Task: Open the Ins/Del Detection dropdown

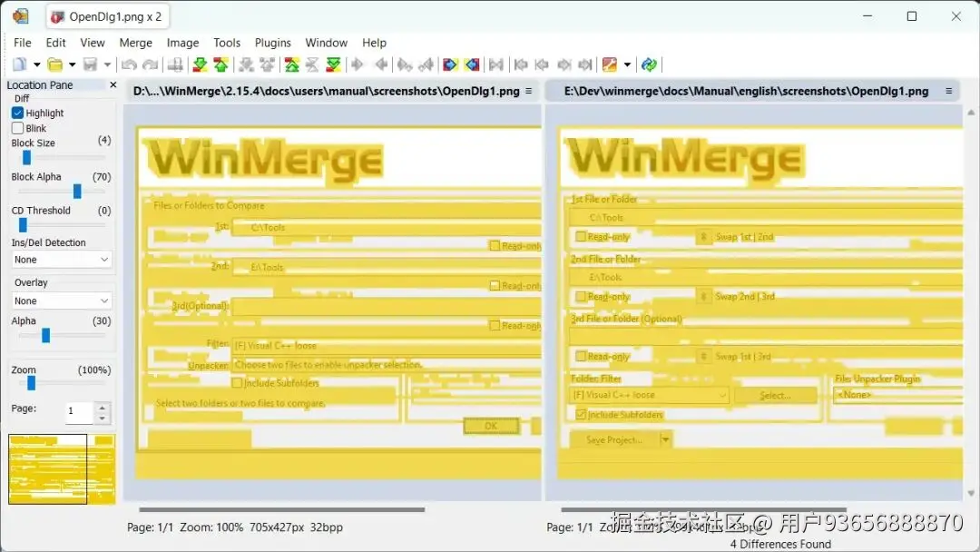Action: [x=62, y=260]
